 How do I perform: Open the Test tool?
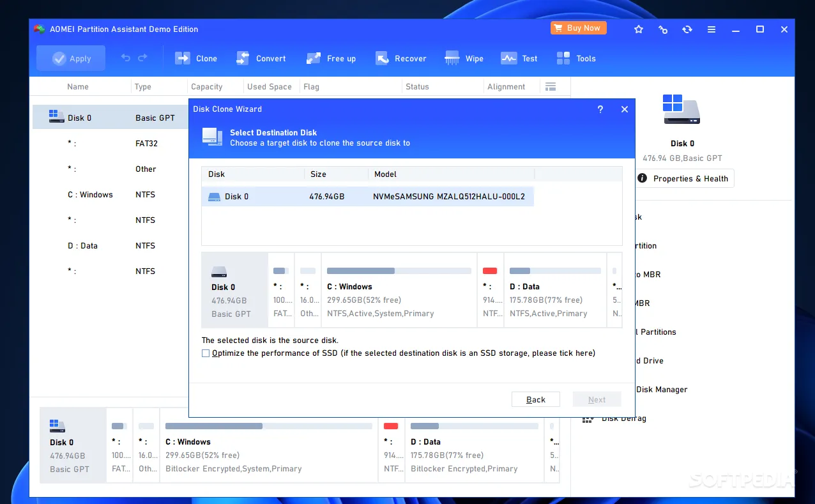pyautogui.click(x=508, y=59)
